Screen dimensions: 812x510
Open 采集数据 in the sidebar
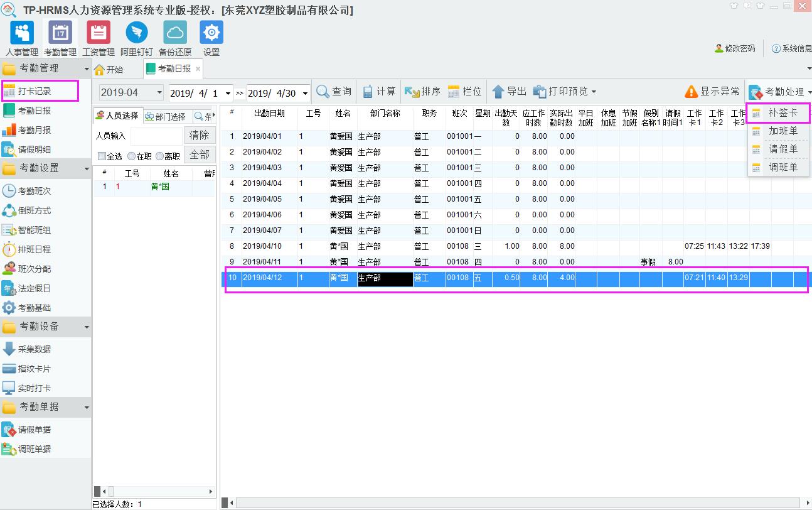click(35, 349)
